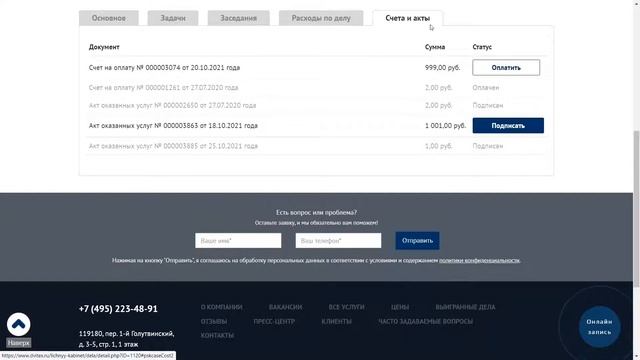Select row Акт оказанных услуг № 000002650
Image resolution: width=640 pixels, height=360 pixels.
pyautogui.click(x=316, y=105)
